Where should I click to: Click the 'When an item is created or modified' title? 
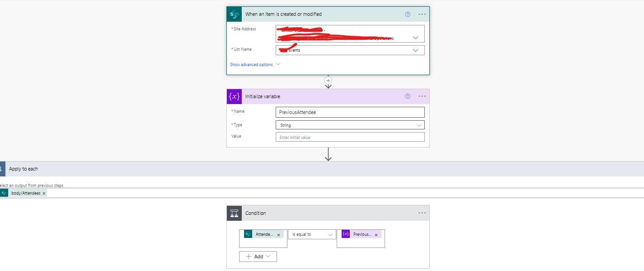tap(283, 14)
